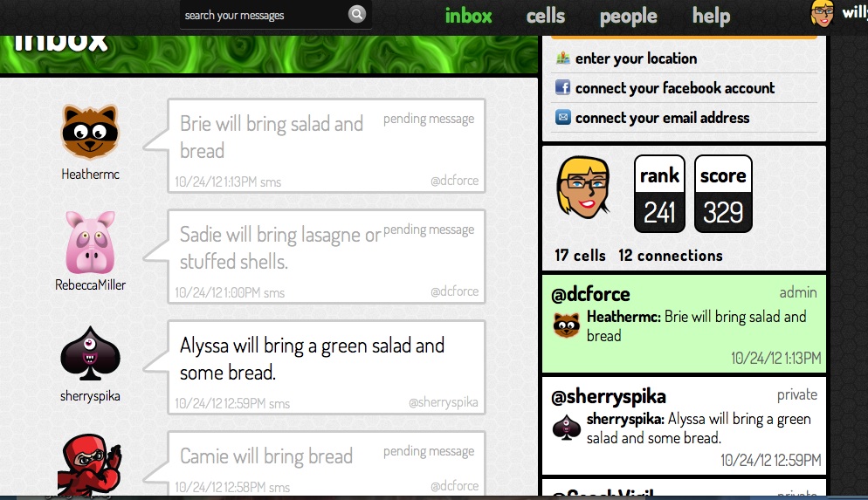The height and width of the screenshot is (500, 868).
Task: Switch to the cells tab
Action: 545,16
